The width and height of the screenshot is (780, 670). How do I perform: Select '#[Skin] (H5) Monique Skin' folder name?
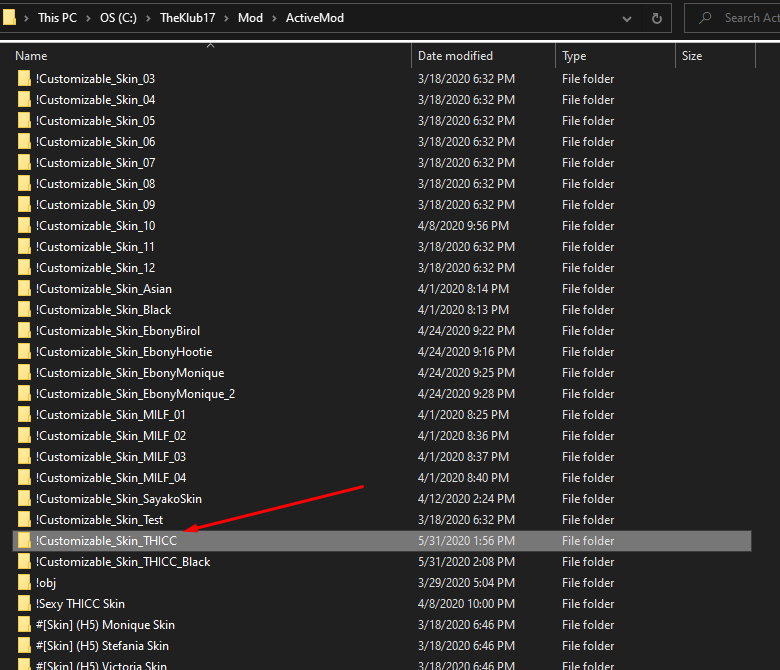(105, 625)
